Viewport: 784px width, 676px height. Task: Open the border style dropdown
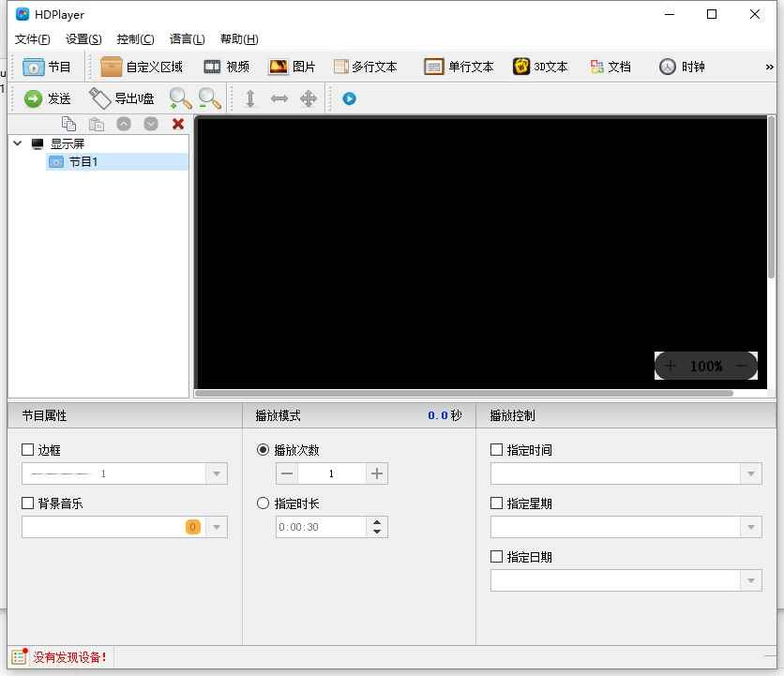pos(217,473)
